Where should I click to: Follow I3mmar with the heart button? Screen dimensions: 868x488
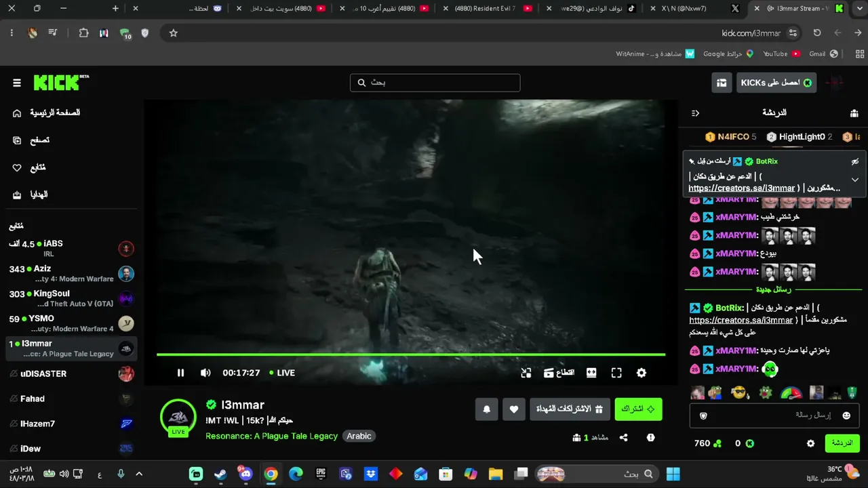point(514,409)
